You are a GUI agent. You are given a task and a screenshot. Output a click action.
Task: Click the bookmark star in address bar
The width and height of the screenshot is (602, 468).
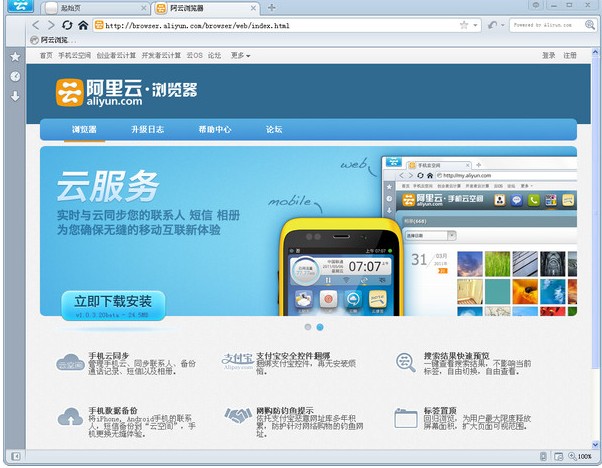click(x=464, y=25)
